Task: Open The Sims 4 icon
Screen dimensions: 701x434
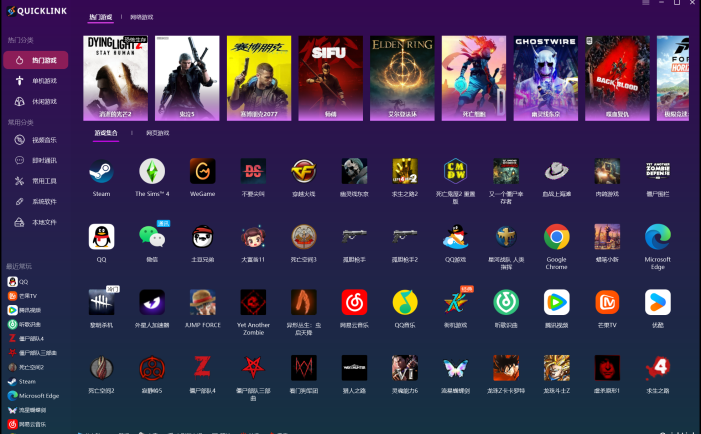Action: (152, 171)
